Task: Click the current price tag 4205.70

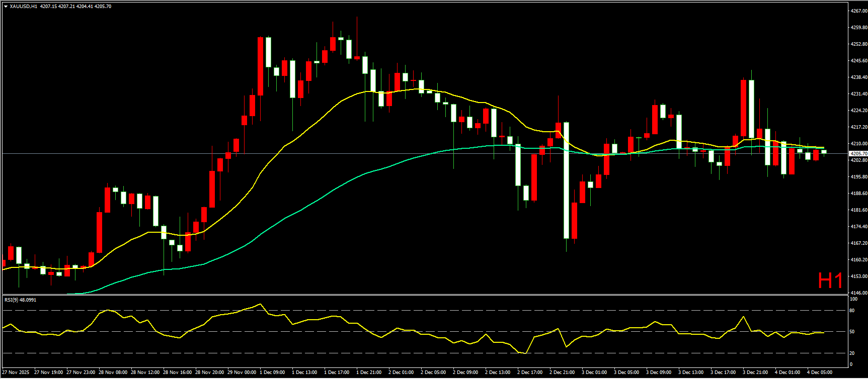Action: [x=858, y=154]
